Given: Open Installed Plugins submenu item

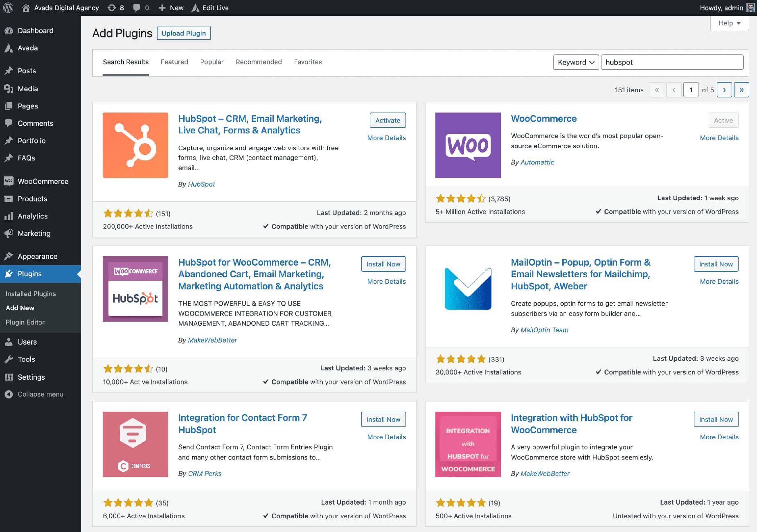Looking at the screenshot, I should [x=31, y=294].
